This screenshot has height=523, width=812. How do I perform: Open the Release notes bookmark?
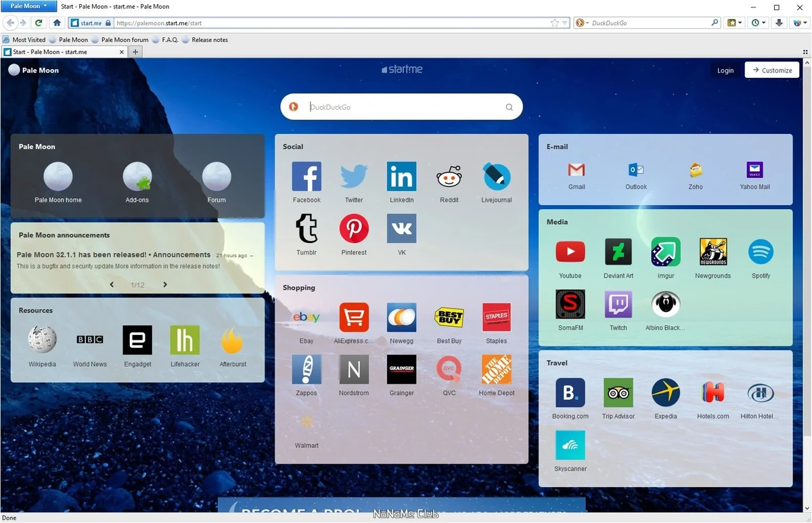click(x=205, y=40)
